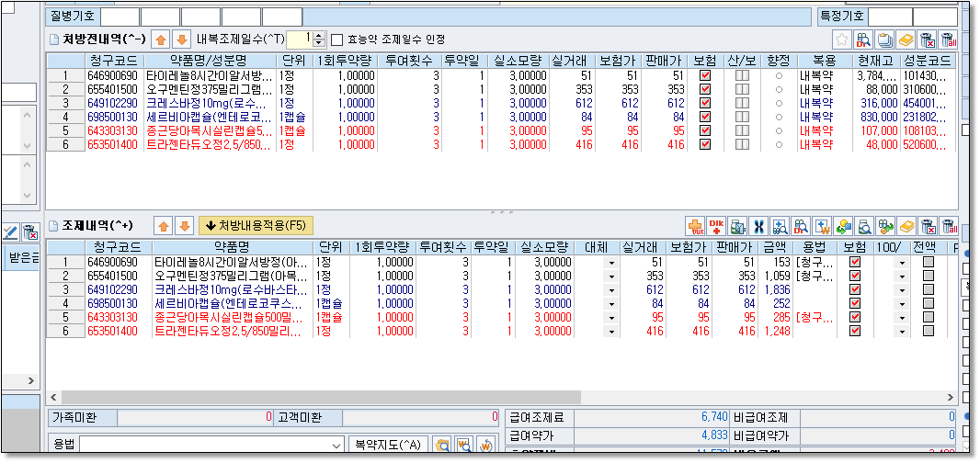Increase 내복조제일수 with stepper up arrow
This screenshot has height=463, width=980.
tap(319, 36)
